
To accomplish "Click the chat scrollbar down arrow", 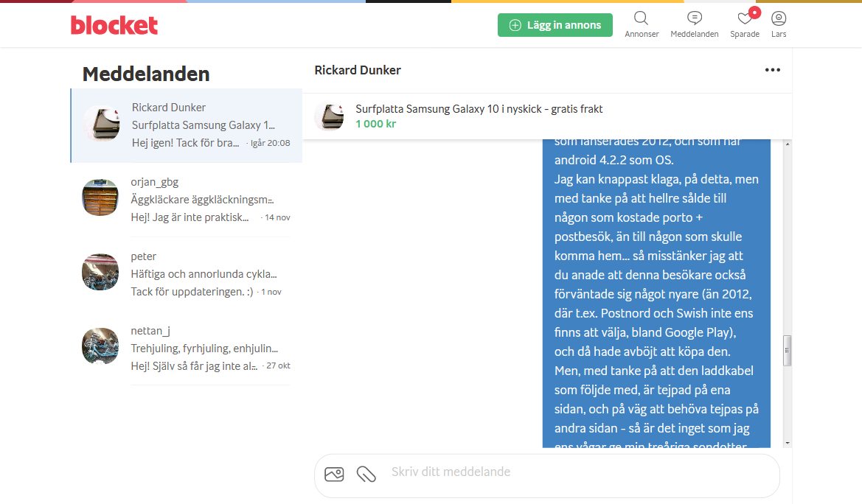I will (788, 443).
